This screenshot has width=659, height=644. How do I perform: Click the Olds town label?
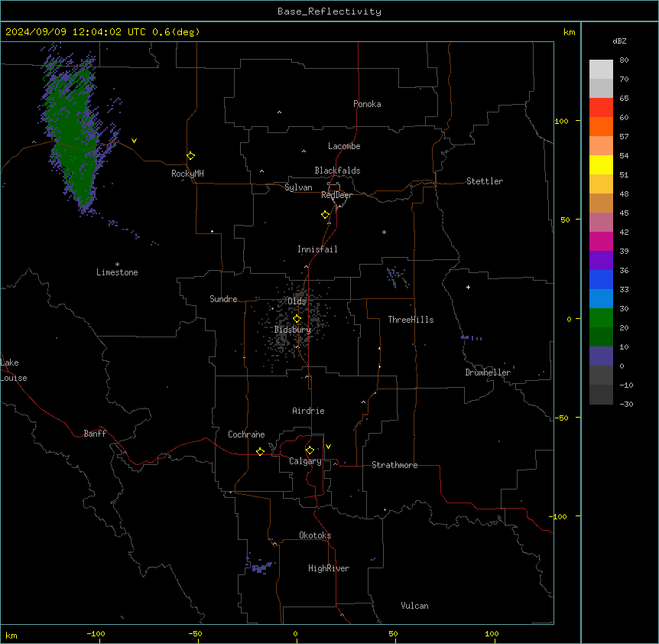[297, 301]
